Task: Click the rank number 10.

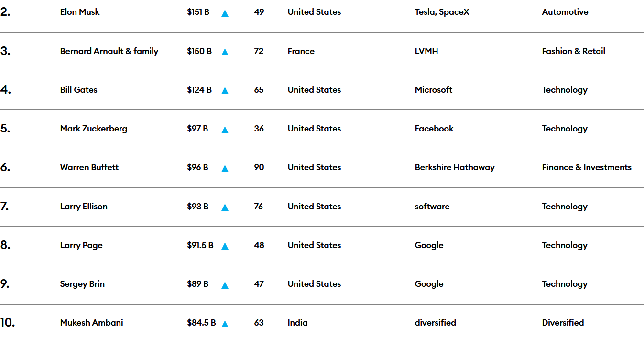Action: pyautogui.click(x=8, y=323)
